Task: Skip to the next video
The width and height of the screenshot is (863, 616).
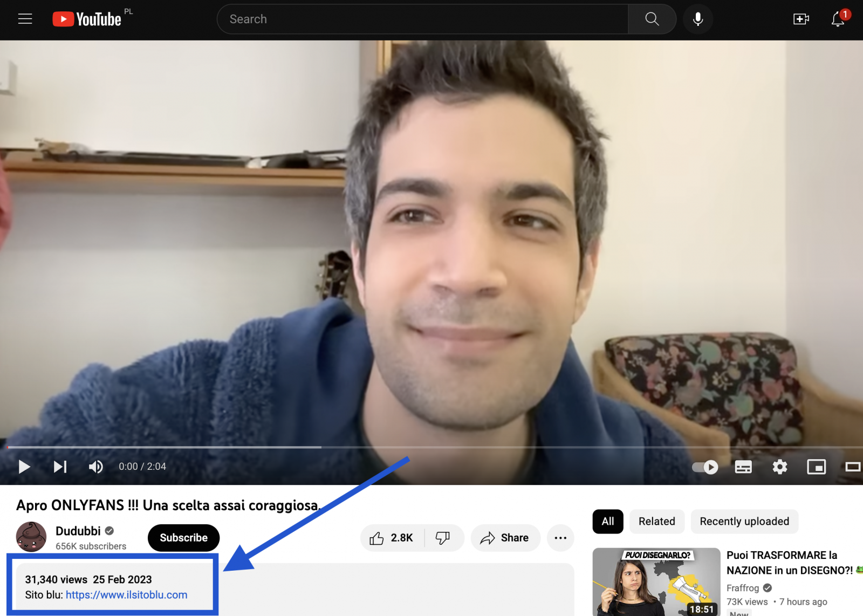Action: [x=60, y=467]
